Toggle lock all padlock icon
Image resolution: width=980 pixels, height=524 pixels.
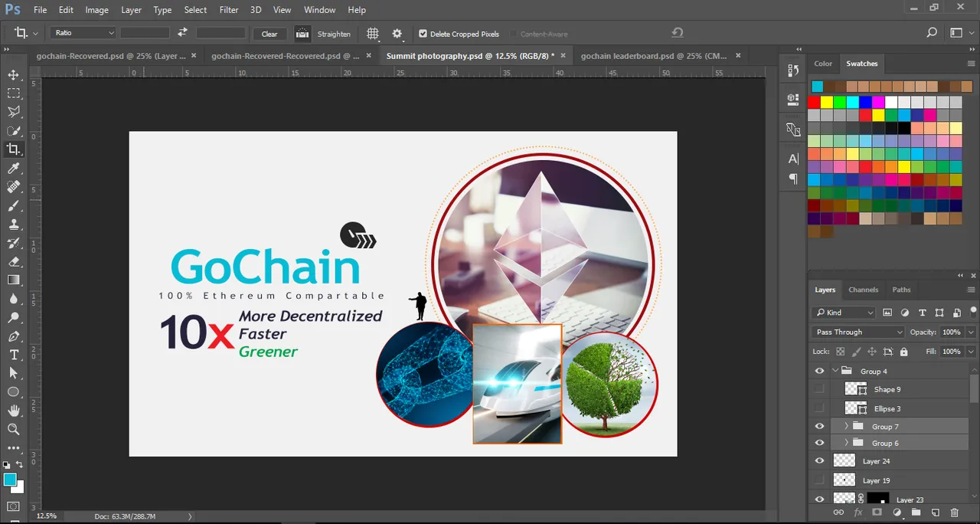pyautogui.click(x=903, y=352)
